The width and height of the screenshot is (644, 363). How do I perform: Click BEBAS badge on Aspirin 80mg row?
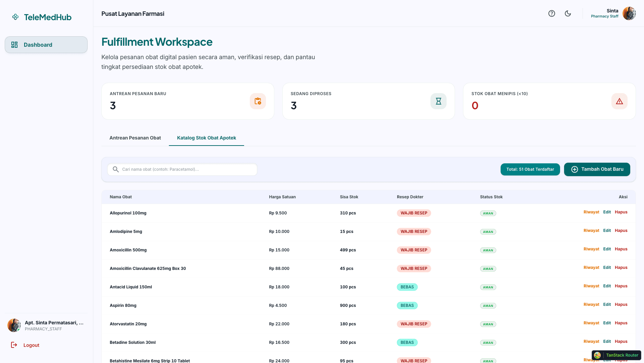tap(407, 306)
